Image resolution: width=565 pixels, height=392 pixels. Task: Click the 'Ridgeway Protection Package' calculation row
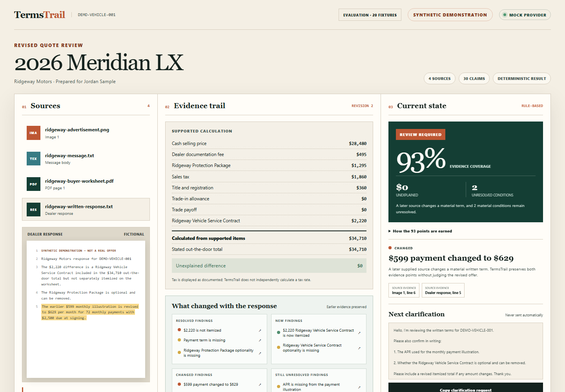(x=269, y=165)
